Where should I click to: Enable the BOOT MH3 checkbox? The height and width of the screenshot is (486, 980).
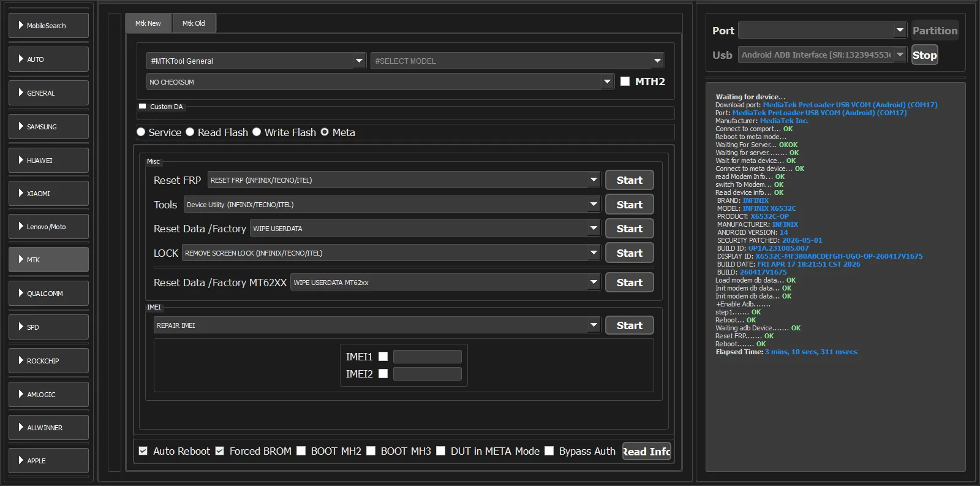tap(371, 451)
